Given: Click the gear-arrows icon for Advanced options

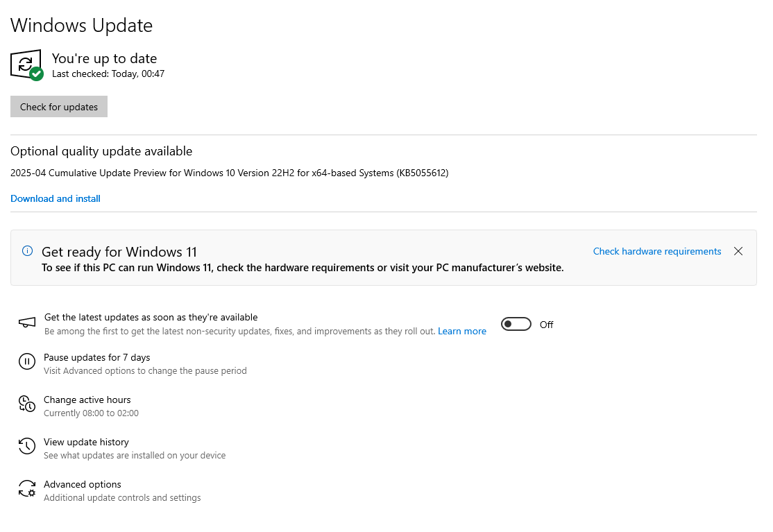Looking at the screenshot, I should [x=27, y=489].
